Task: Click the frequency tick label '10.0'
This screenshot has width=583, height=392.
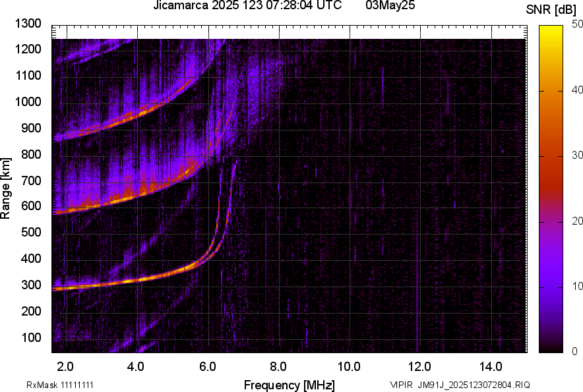Action: click(x=349, y=367)
